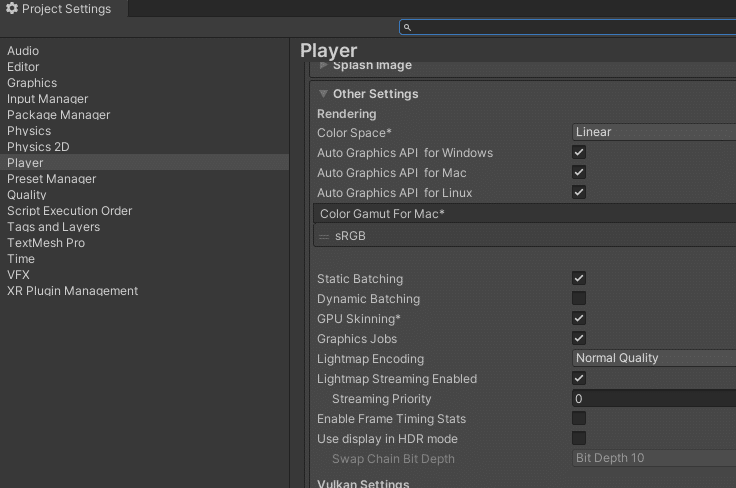
Task: Click the Graphics Jobs label
Action: click(357, 339)
